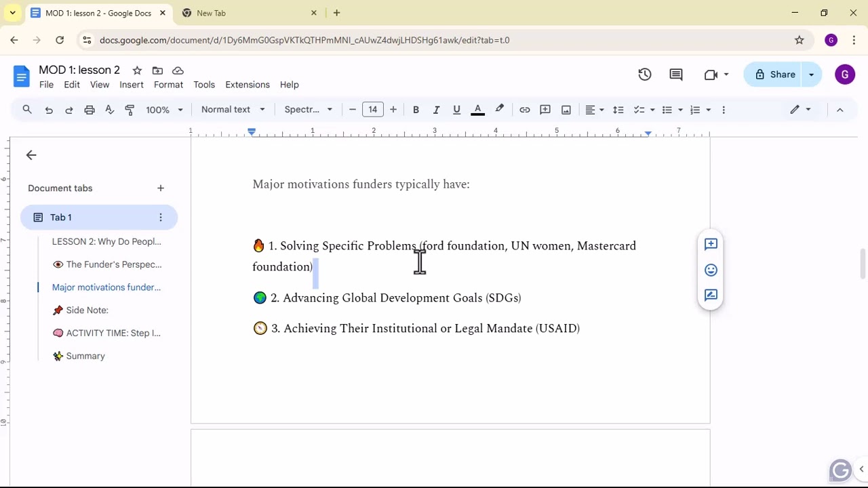Share the document
The height and width of the screenshot is (488, 868).
[773, 75]
